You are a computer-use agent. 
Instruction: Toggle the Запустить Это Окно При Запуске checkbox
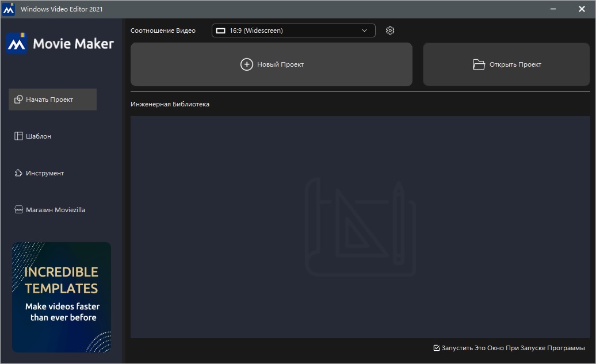(435, 347)
